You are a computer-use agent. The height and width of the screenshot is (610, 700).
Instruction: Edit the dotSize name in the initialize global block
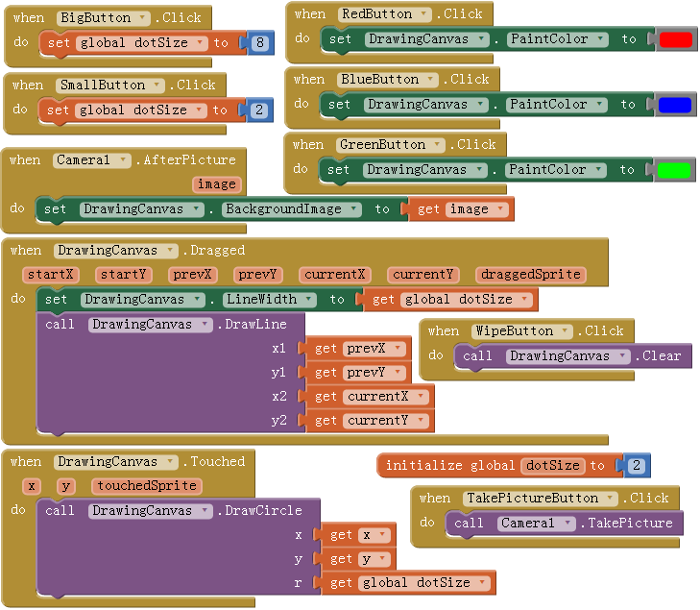(x=552, y=466)
